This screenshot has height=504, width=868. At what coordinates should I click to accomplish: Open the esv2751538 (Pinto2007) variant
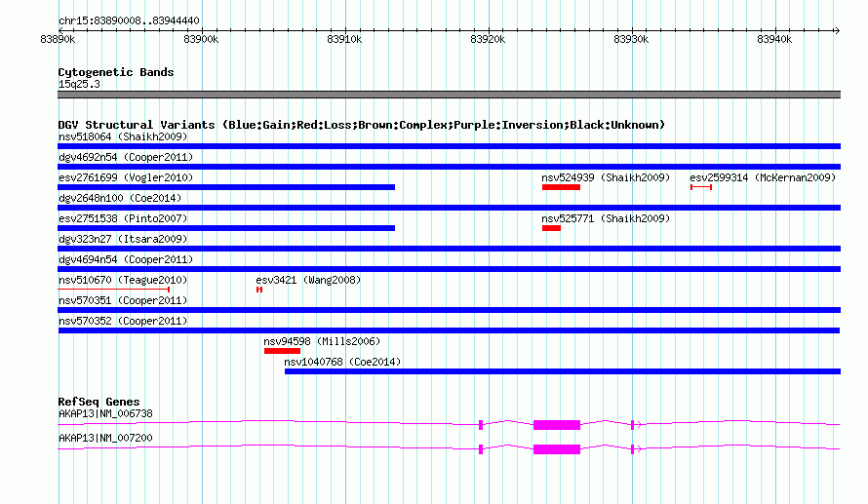pyautogui.click(x=123, y=218)
